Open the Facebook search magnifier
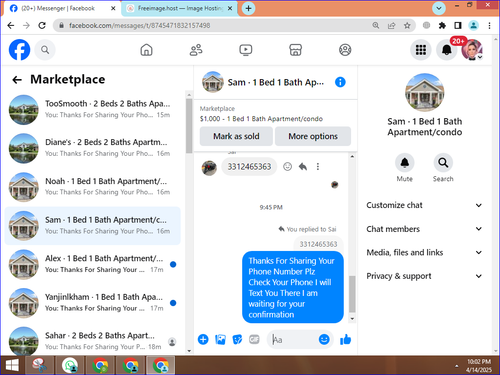Screen dimensions: 500x375 tap(45, 50)
